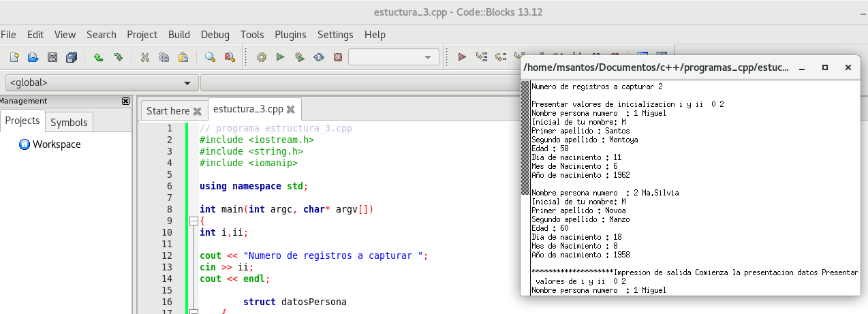Select the Workspace tree item

(x=56, y=144)
